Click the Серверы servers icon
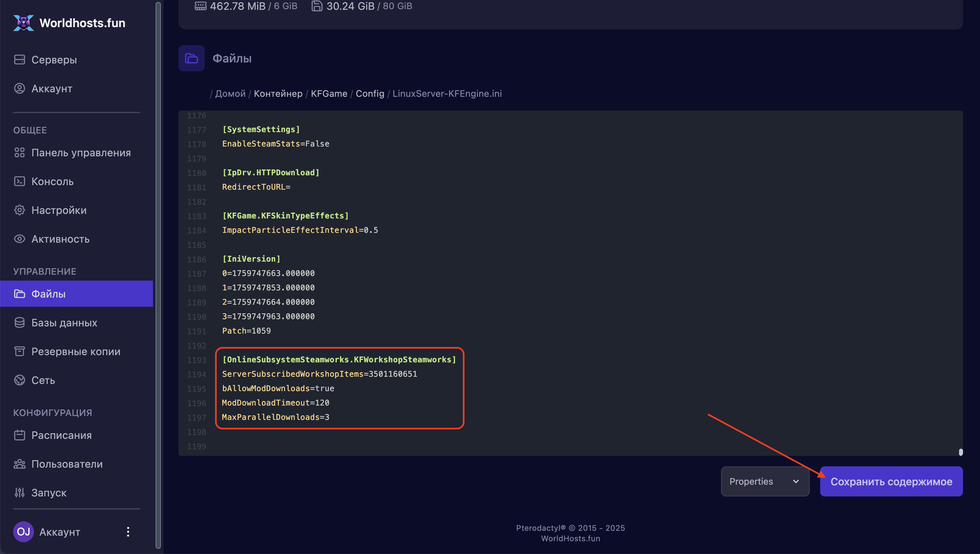Viewport: 980px width, 554px height. click(x=19, y=60)
